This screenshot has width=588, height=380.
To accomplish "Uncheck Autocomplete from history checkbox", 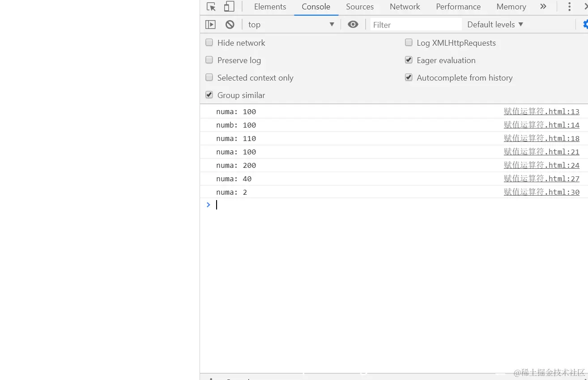I will point(409,77).
